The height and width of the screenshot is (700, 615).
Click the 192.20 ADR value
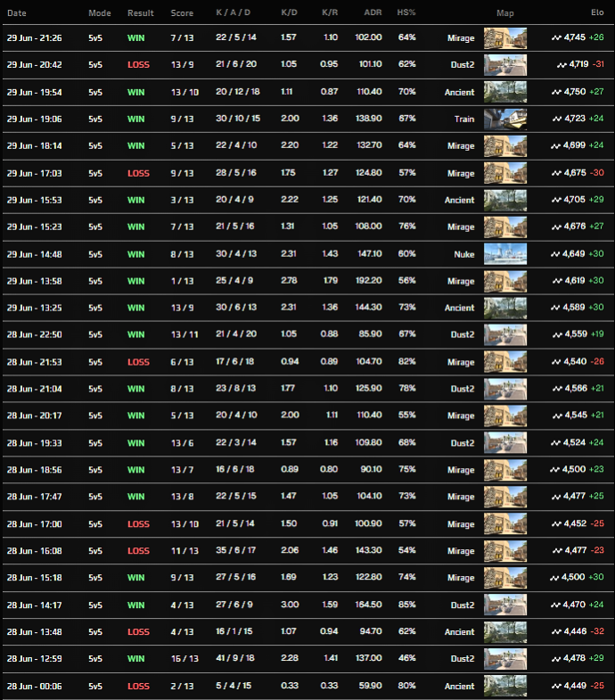click(x=369, y=280)
